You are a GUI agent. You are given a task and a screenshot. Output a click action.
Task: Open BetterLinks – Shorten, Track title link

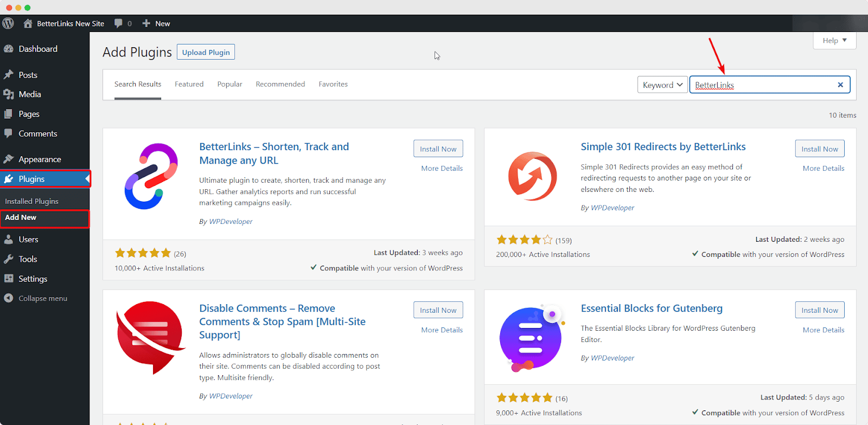click(274, 153)
